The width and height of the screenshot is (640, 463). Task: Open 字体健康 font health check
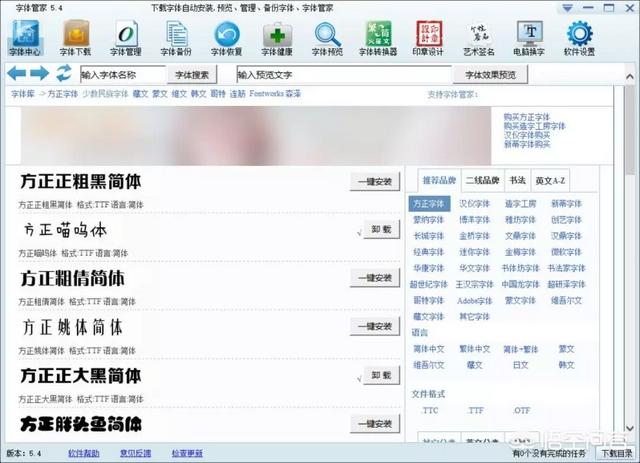coord(277,38)
